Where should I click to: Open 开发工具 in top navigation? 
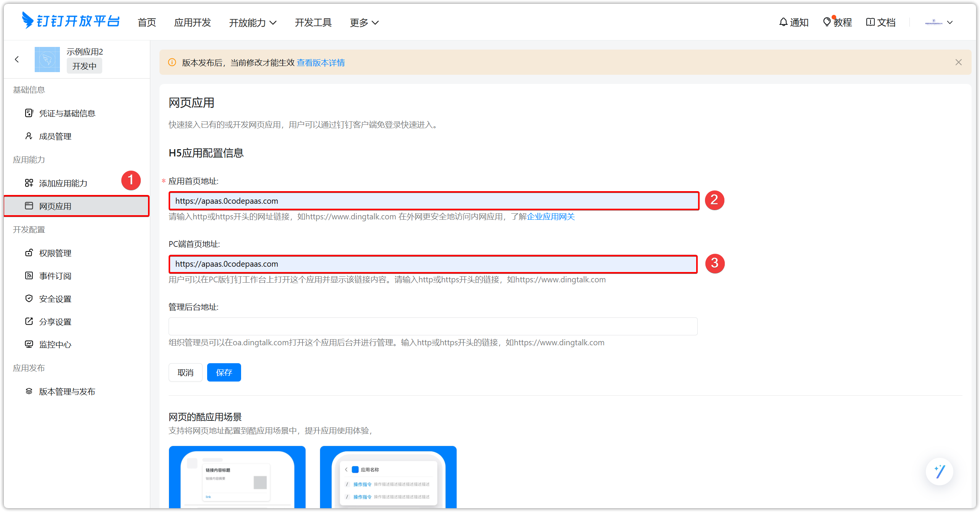pyautogui.click(x=313, y=23)
